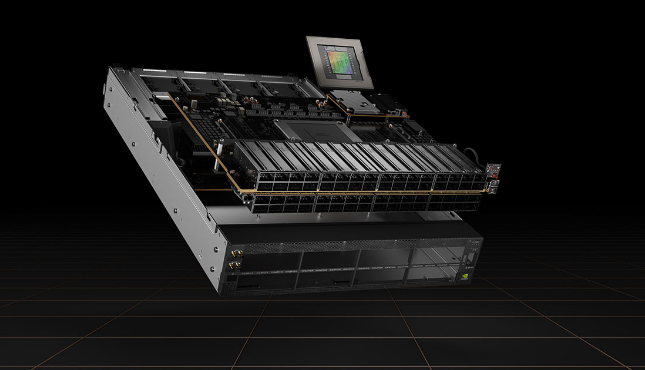Click the green NVIDIA logo on front panel

point(466,276)
